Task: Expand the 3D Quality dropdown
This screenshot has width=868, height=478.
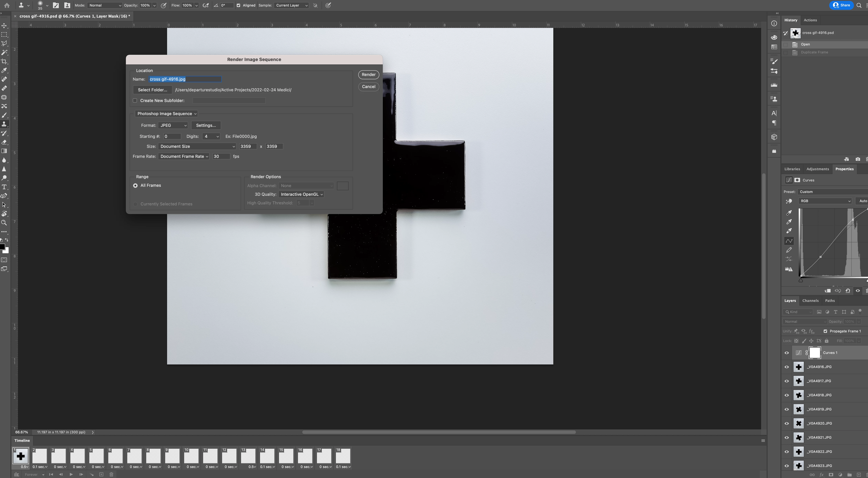Action: [x=302, y=194]
